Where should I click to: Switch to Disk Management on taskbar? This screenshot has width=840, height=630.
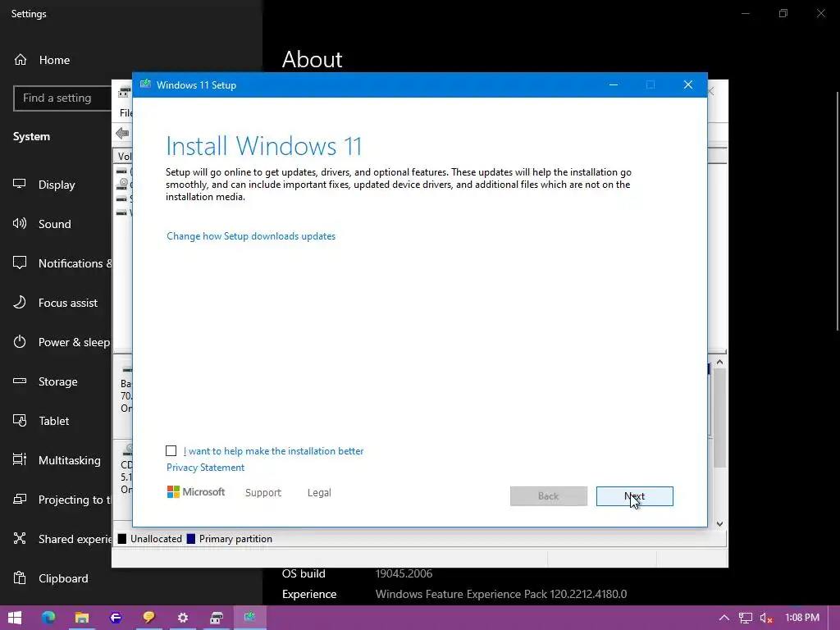pyautogui.click(x=217, y=618)
